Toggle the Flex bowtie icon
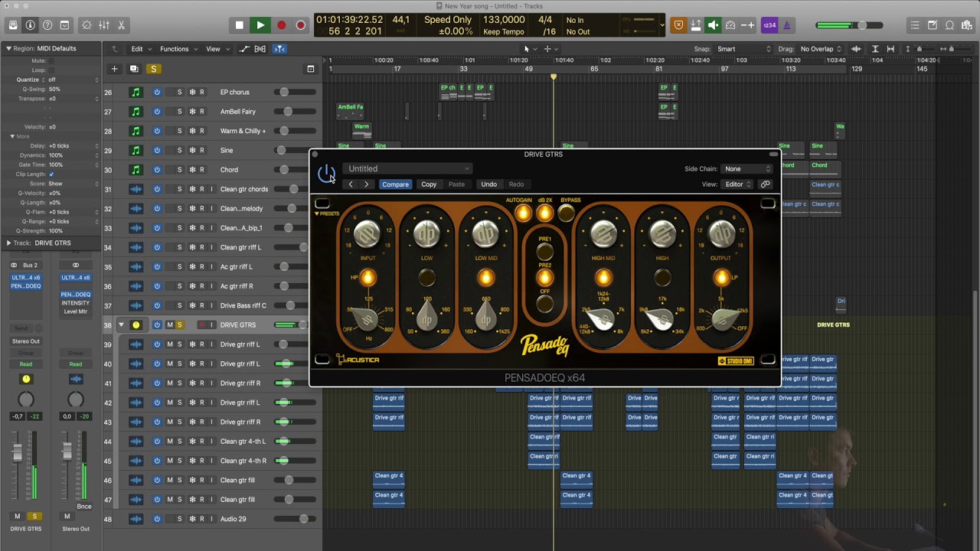Image resolution: width=980 pixels, height=551 pixels. (x=260, y=49)
